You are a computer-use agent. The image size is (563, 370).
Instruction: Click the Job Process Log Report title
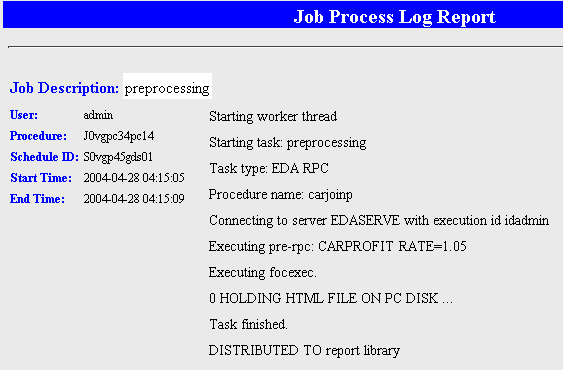395,17
